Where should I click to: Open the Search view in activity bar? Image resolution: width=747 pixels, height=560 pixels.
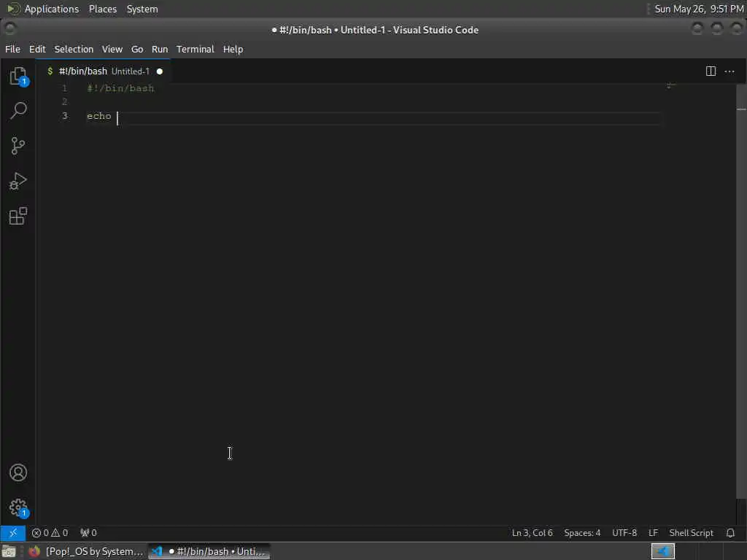point(18,111)
